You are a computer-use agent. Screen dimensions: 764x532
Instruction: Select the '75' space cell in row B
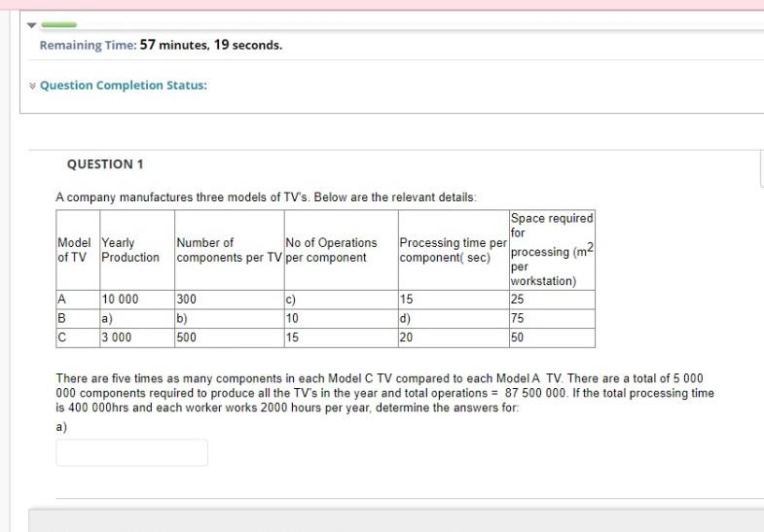(552, 319)
